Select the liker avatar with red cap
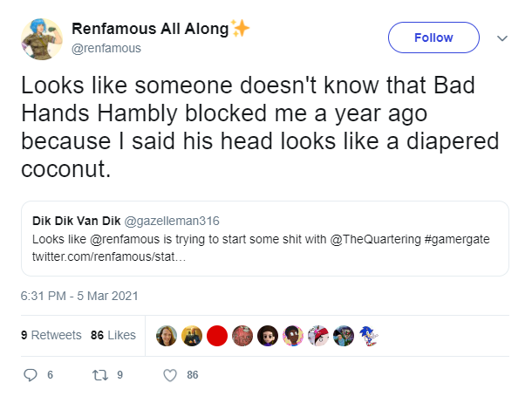 click(x=318, y=336)
